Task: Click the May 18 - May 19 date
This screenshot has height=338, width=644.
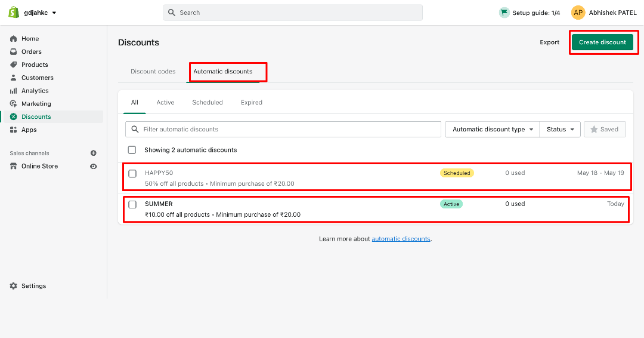Action: click(600, 173)
